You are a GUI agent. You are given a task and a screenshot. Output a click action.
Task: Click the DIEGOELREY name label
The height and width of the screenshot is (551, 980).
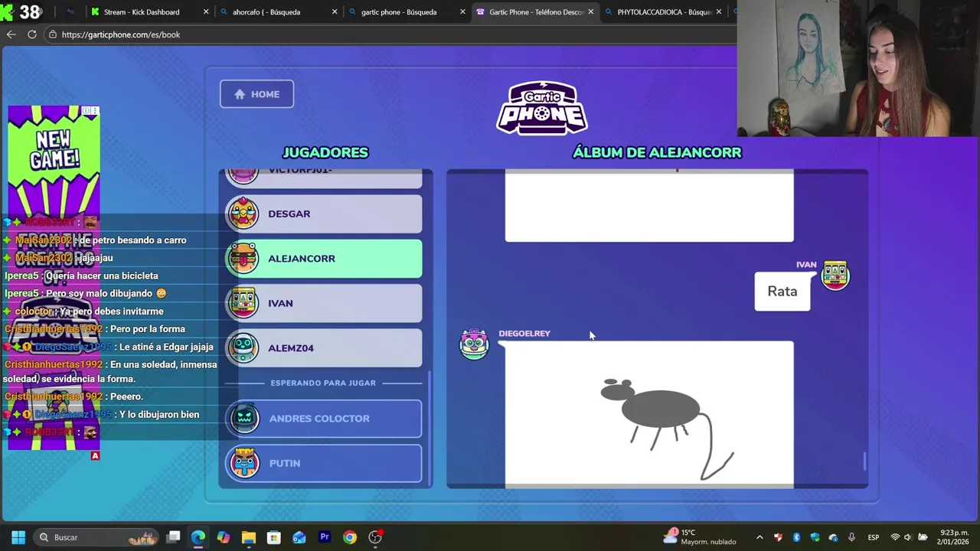pos(524,334)
